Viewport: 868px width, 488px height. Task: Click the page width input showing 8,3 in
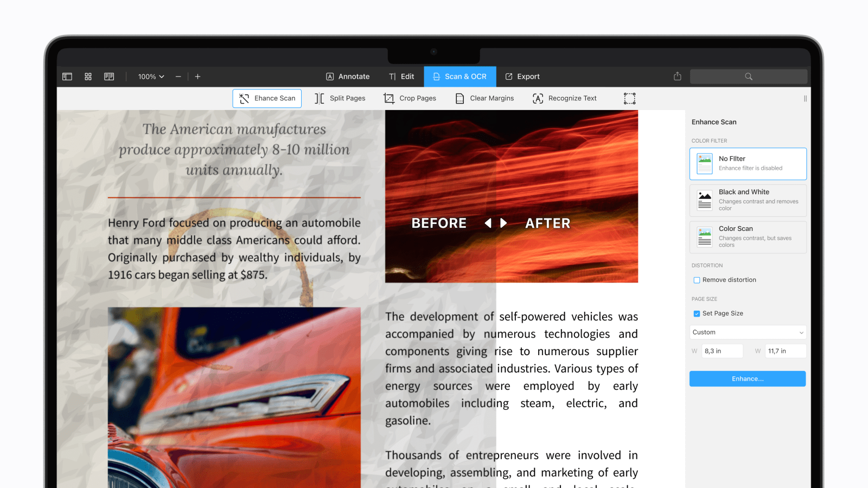click(722, 351)
